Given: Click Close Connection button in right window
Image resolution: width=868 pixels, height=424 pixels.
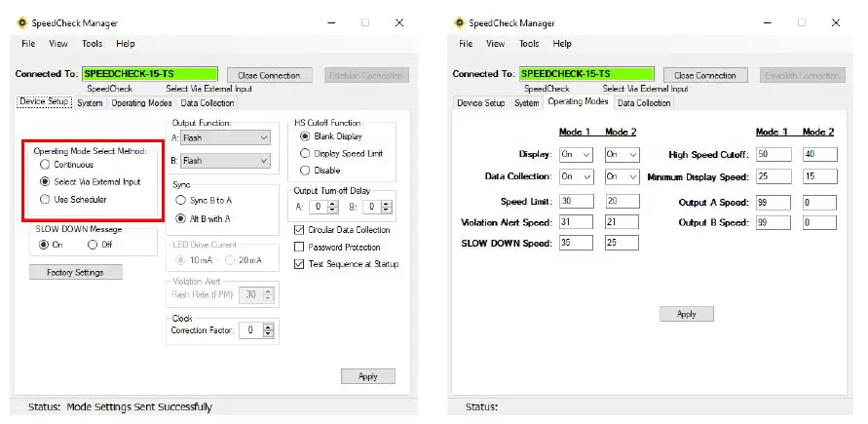Looking at the screenshot, I should click(705, 75).
